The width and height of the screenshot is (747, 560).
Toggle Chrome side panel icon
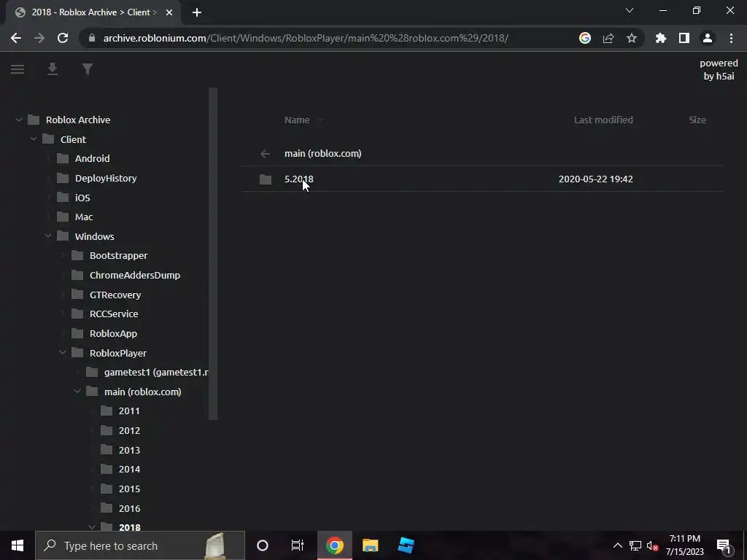tap(684, 38)
